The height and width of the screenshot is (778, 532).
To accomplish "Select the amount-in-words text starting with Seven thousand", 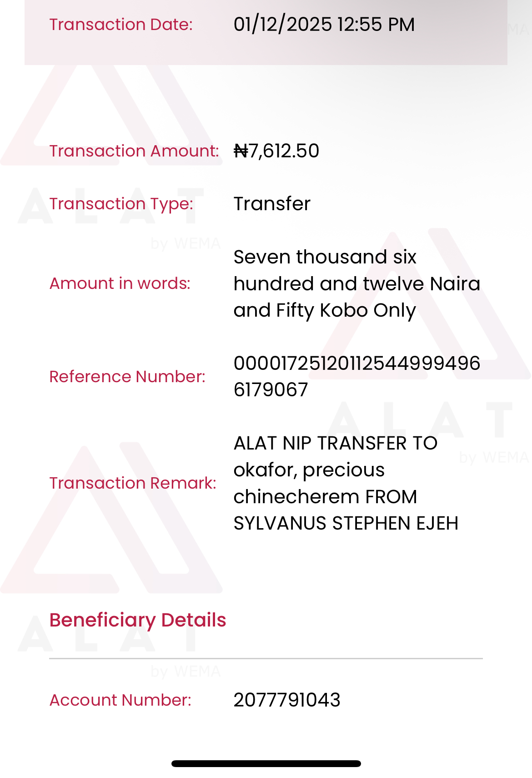I will [x=356, y=283].
